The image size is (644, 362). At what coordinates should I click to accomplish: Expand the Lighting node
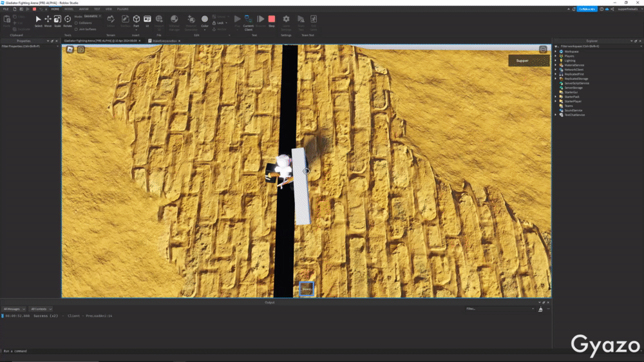(x=556, y=61)
